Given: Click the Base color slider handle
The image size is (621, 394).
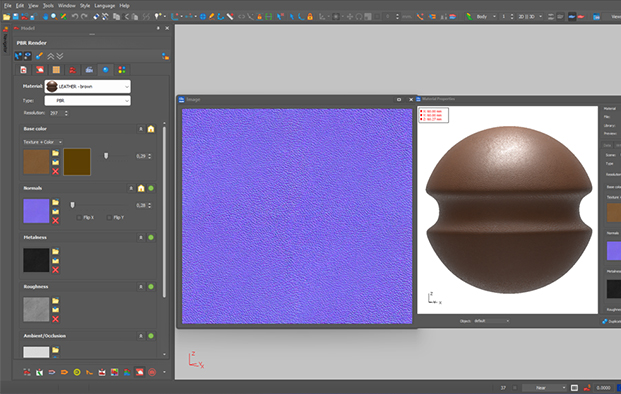Looking at the screenshot, I should [106, 156].
